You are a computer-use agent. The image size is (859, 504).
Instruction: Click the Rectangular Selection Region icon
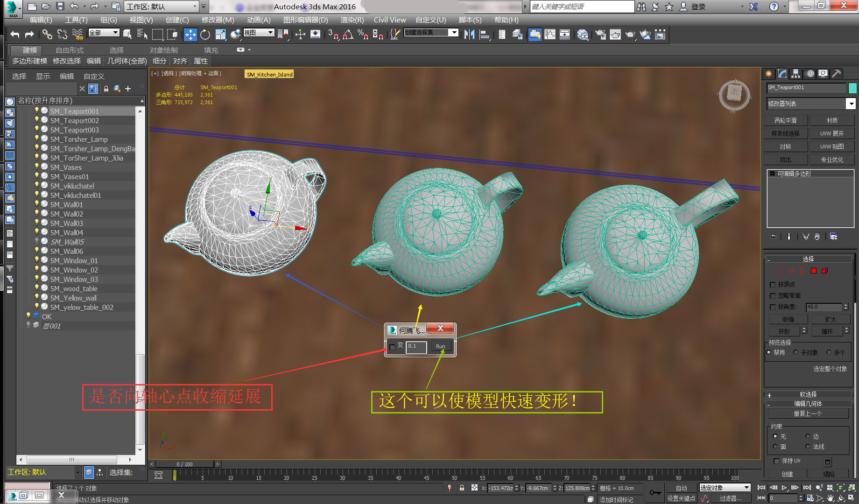point(158,34)
